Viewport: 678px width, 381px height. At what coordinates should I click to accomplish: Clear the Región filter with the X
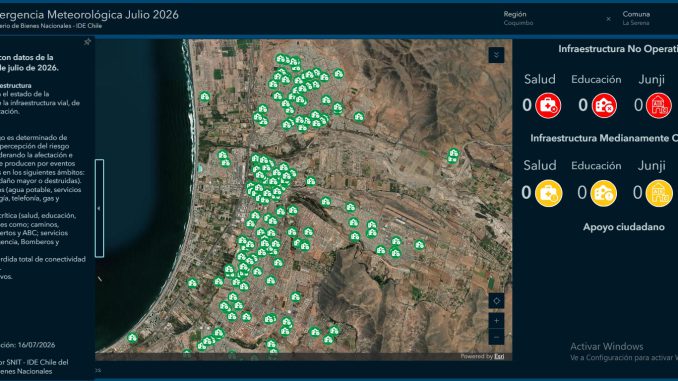point(608,19)
